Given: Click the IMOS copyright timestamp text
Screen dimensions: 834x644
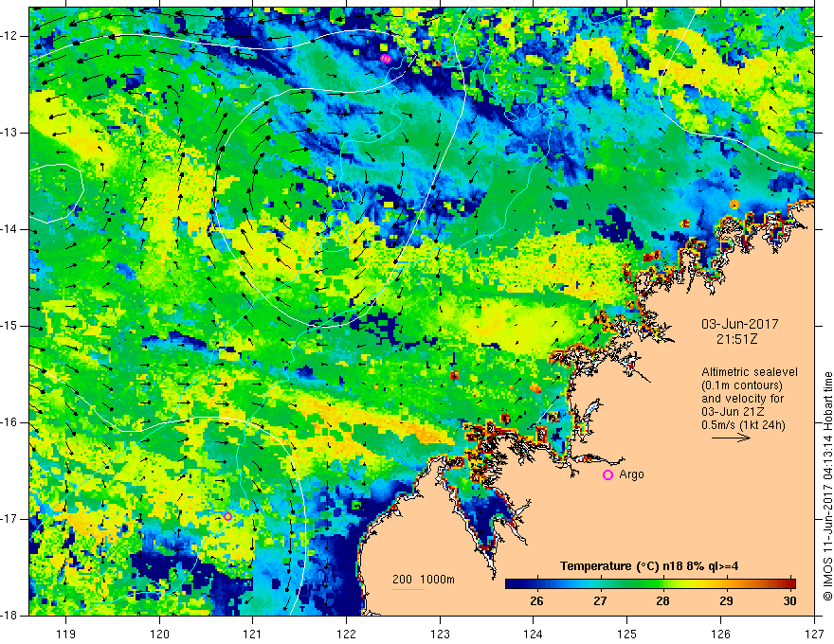Looking at the screenshot, I should coord(827,486).
